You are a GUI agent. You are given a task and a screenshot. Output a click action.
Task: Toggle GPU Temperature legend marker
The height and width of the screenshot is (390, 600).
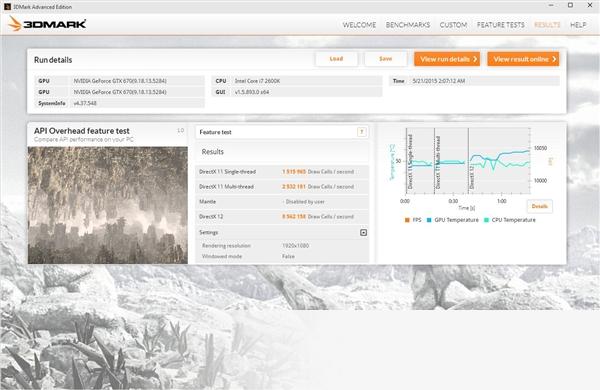pos(429,220)
